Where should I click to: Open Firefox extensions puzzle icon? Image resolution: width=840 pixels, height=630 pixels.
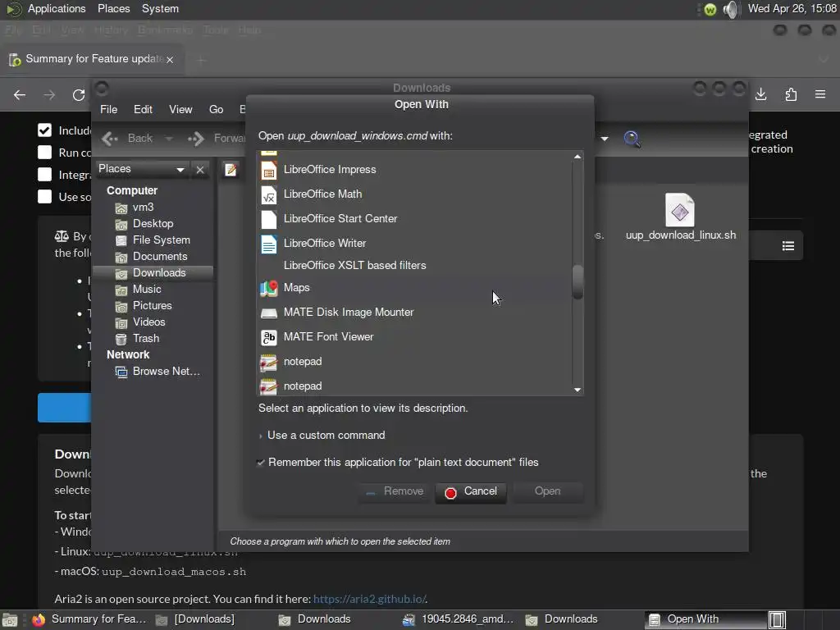pos(791,95)
